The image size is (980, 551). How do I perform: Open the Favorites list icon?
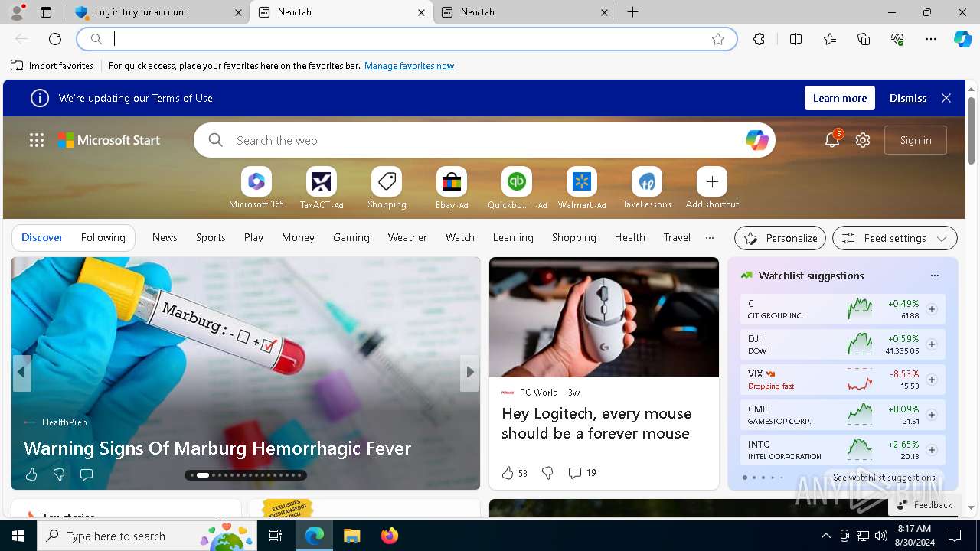[830, 39]
